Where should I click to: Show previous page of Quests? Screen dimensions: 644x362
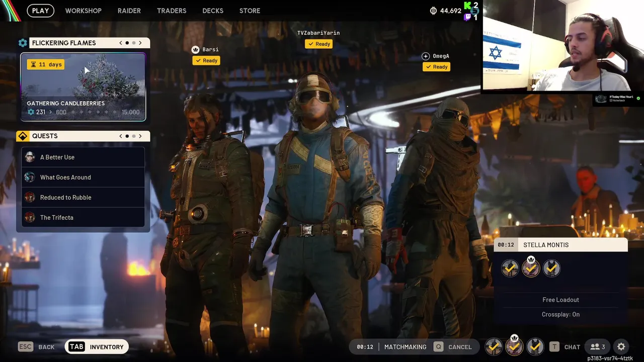coord(121,136)
